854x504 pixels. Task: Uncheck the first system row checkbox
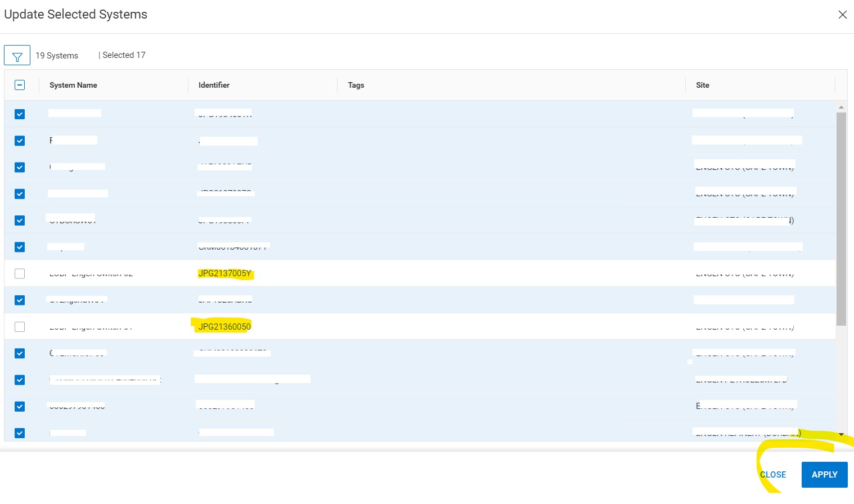click(x=20, y=114)
